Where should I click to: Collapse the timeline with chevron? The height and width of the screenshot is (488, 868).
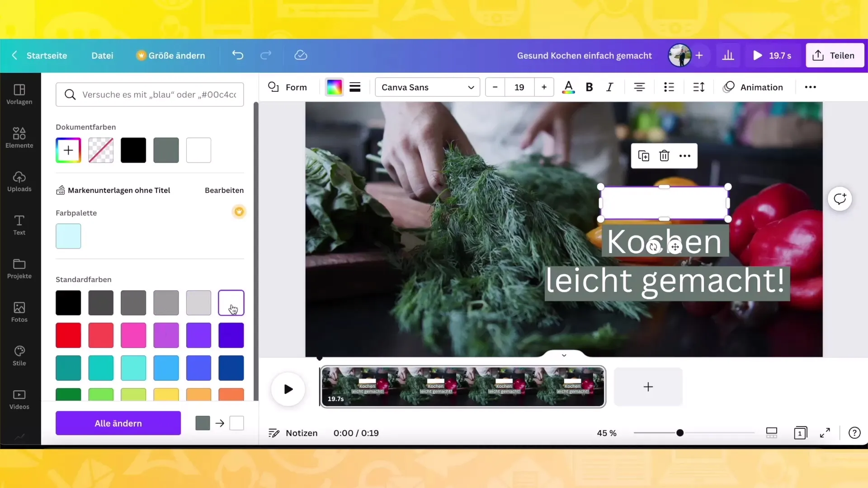pyautogui.click(x=564, y=355)
